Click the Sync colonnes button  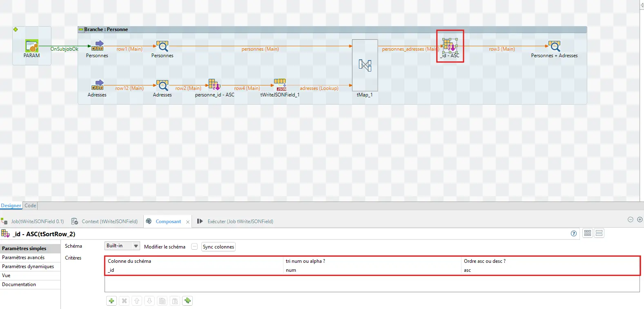tap(218, 247)
